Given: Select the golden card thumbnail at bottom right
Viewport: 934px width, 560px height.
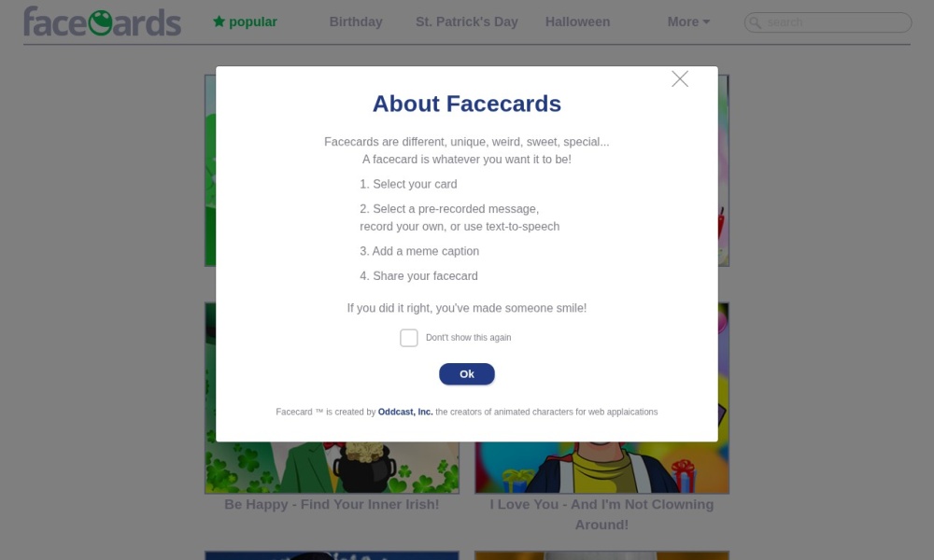Looking at the screenshot, I should [601, 555].
